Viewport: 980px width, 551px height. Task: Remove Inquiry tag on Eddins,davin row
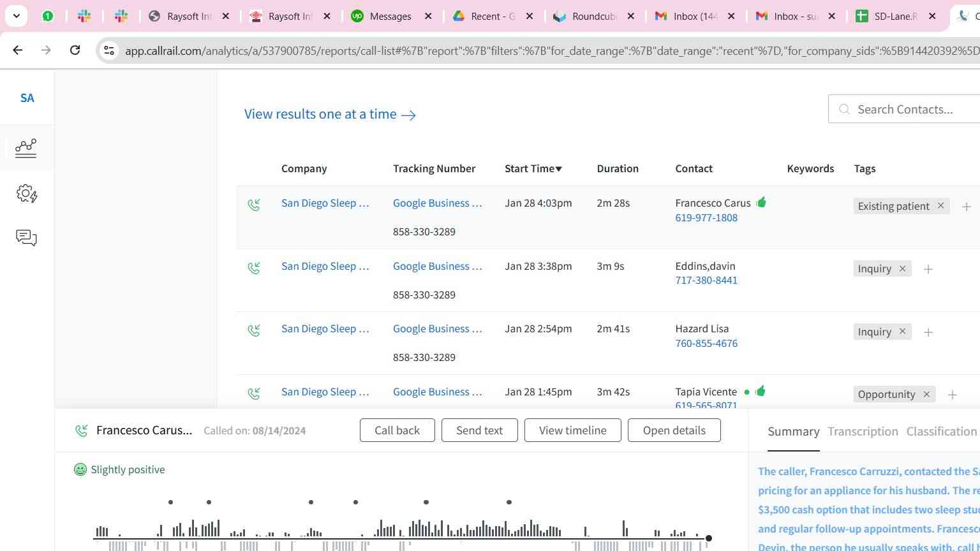tap(902, 268)
